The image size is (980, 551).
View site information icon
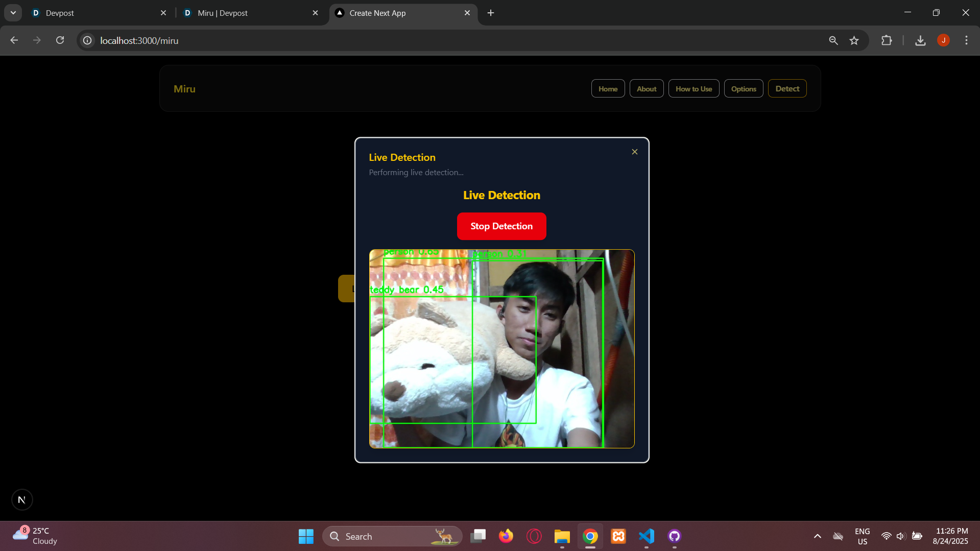pyautogui.click(x=88, y=40)
